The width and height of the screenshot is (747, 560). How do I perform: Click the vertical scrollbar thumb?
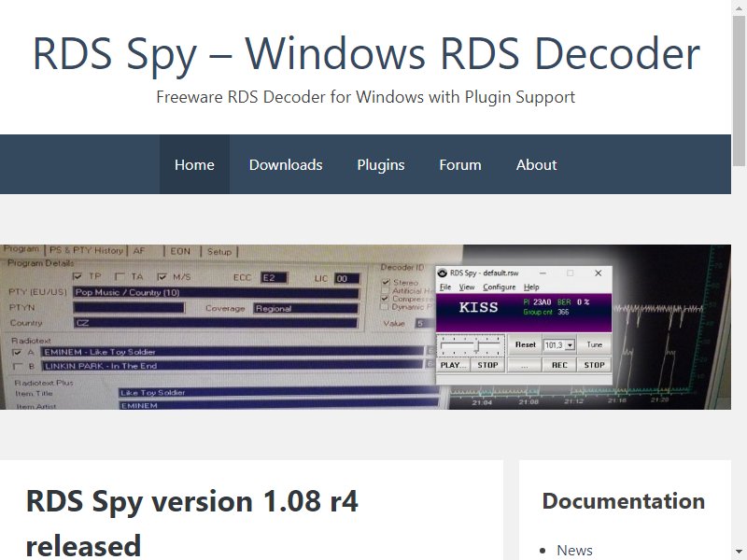pyautogui.click(x=740, y=91)
